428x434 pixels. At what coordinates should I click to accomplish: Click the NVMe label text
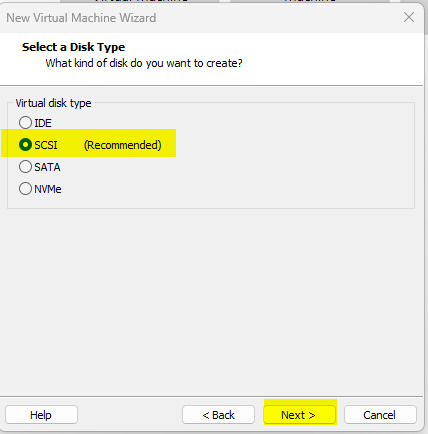coord(48,189)
